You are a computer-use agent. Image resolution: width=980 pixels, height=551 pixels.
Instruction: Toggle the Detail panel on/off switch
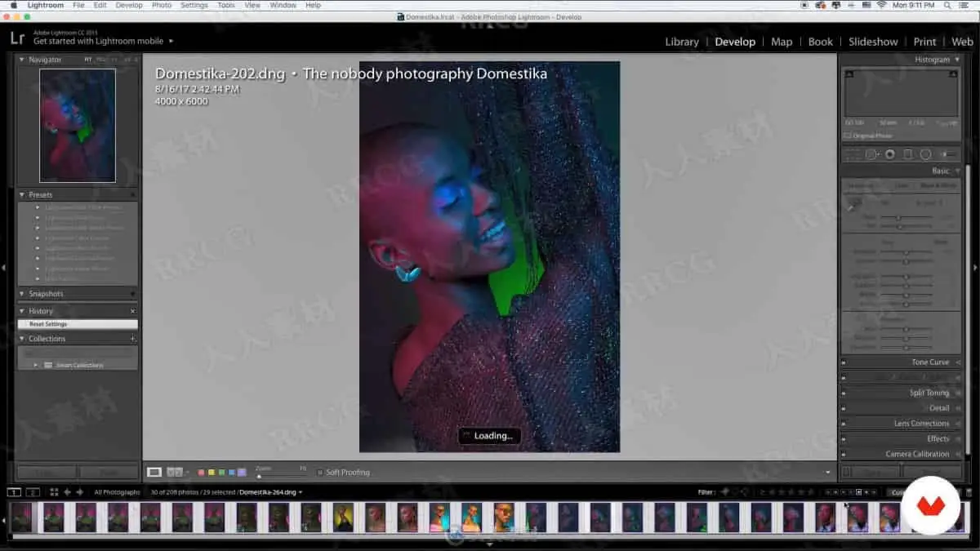[844, 408]
